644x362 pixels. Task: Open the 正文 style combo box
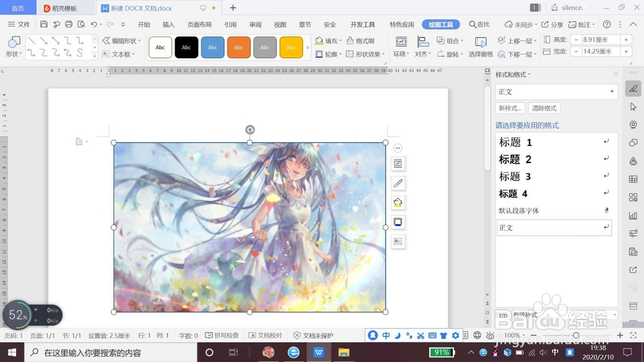tap(556, 91)
